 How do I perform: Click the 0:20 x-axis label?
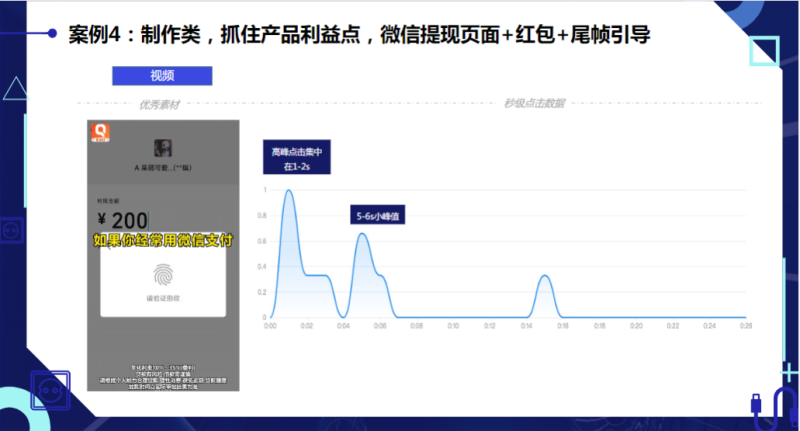click(636, 326)
